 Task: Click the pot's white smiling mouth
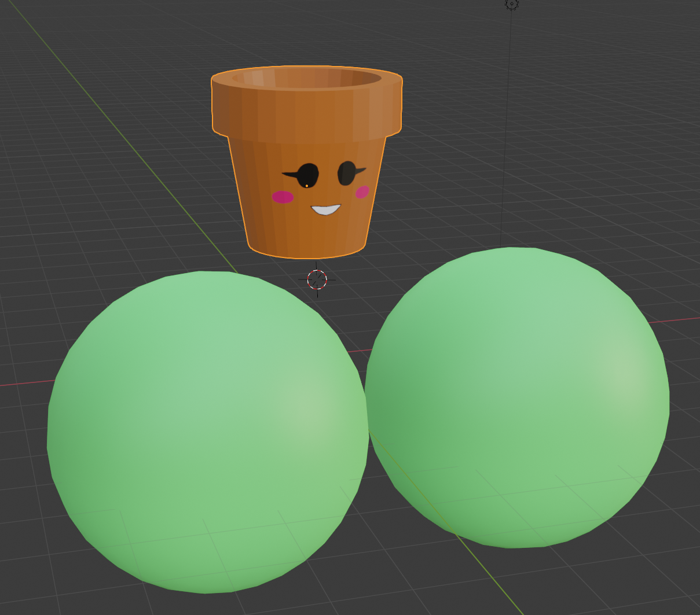click(x=326, y=209)
